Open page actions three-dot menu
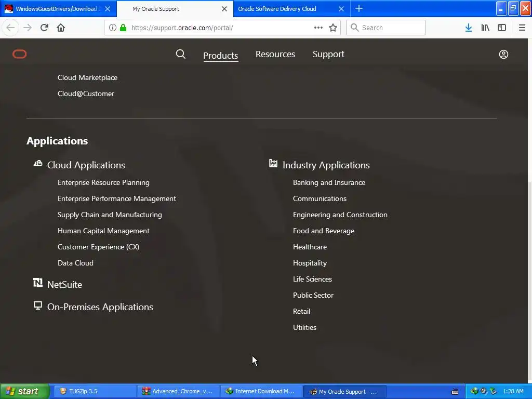The width and height of the screenshot is (532, 399). pyautogui.click(x=318, y=28)
